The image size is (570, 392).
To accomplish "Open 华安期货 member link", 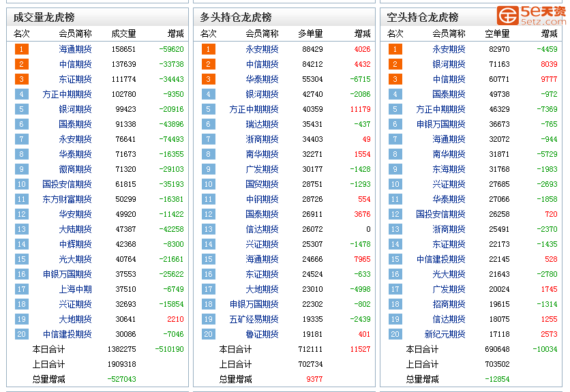I will click(75, 214).
